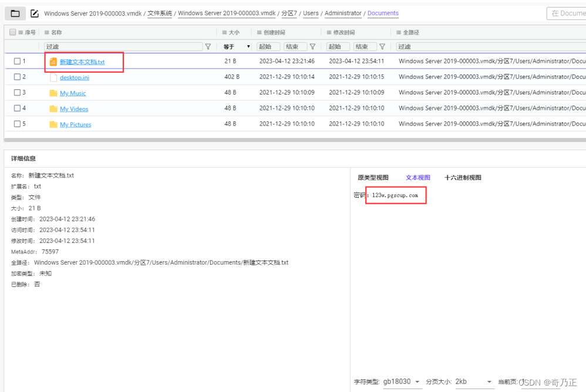Viewport: 586px width, 392px height.
Task: Click the creation time 起始 field
Action: click(x=269, y=47)
